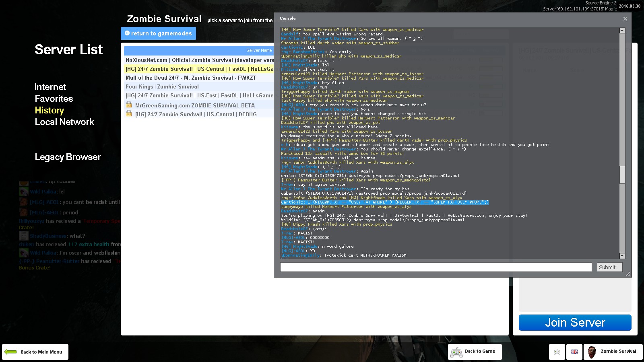
Task: Open the Internet server category
Action: [x=50, y=87]
